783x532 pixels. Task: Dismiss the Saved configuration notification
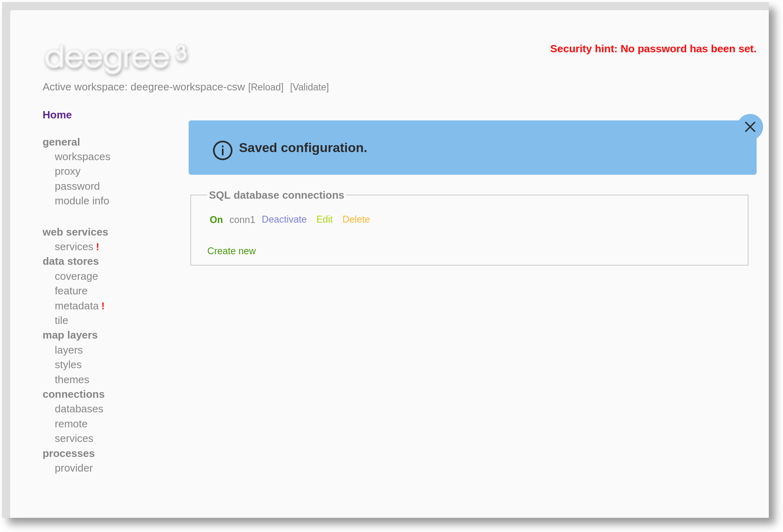[x=750, y=127]
